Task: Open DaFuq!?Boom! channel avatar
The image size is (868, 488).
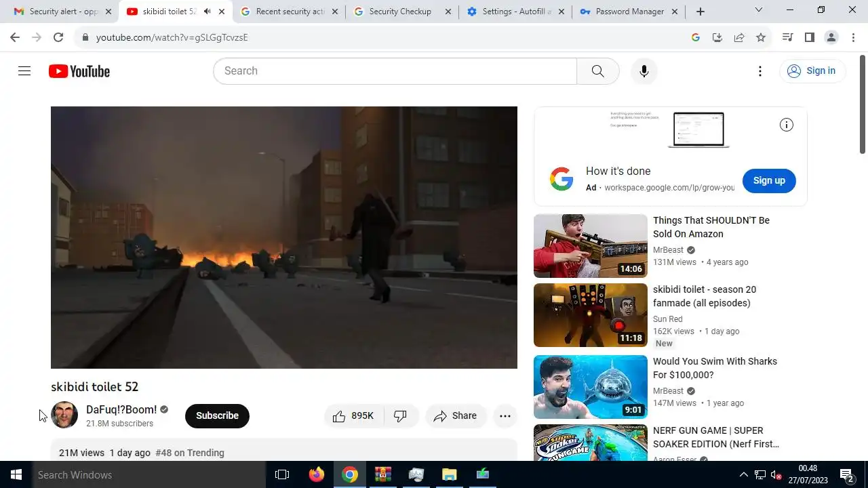Action: 64,415
